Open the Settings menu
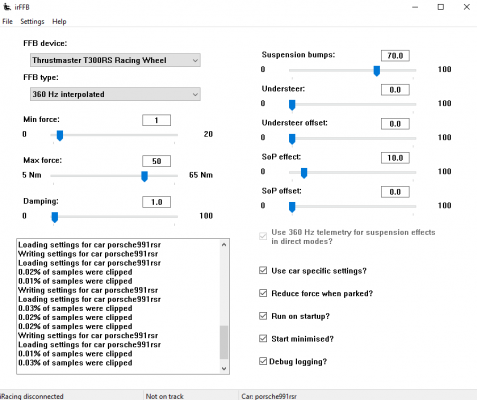This screenshot has width=477, height=400. click(32, 22)
